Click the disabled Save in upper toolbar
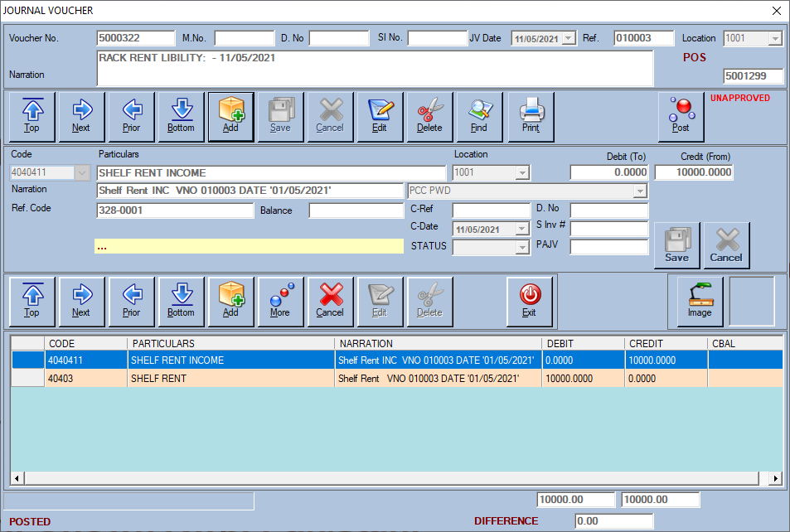The width and height of the screenshot is (790, 532). [x=281, y=116]
